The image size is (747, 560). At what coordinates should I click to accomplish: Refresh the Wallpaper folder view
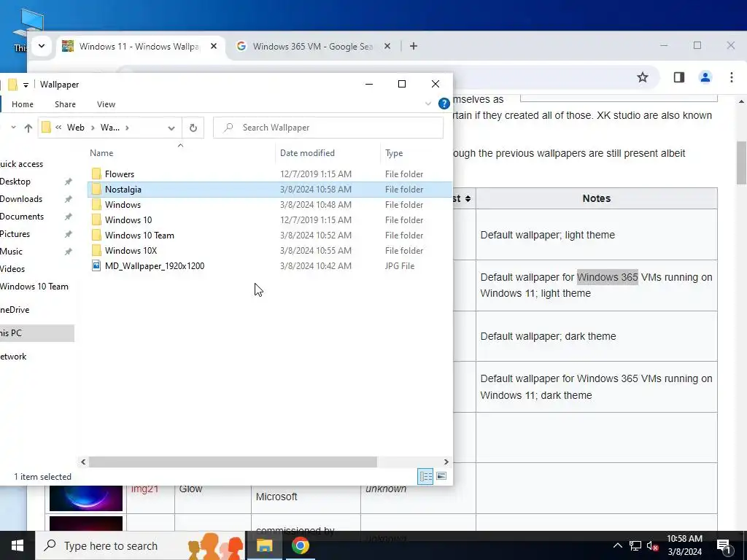(x=193, y=128)
